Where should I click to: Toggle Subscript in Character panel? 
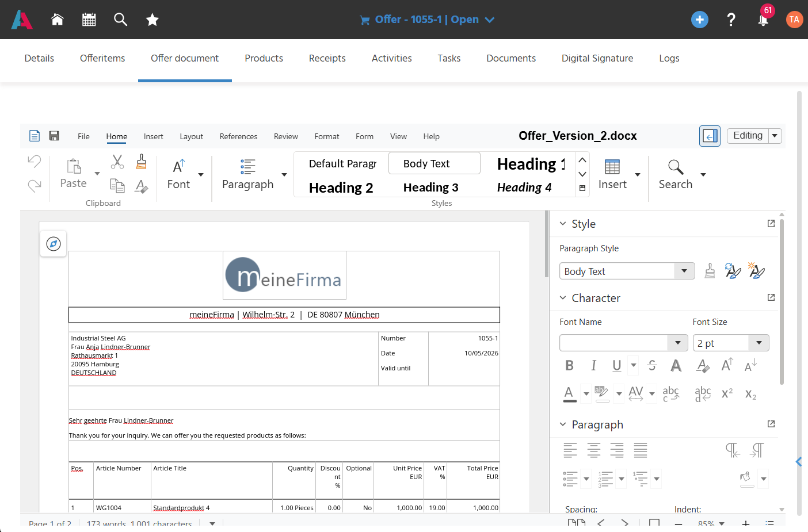click(x=750, y=394)
